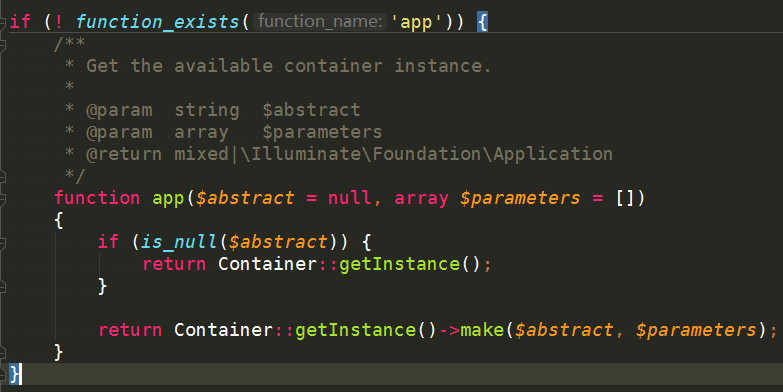Viewport: 783px width, 392px height.
Task: Click "getInstance" before the ->make call
Action: pos(356,330)
